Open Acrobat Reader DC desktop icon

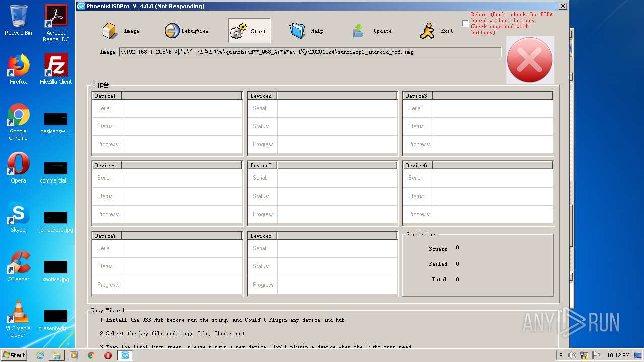pos(56,23)
